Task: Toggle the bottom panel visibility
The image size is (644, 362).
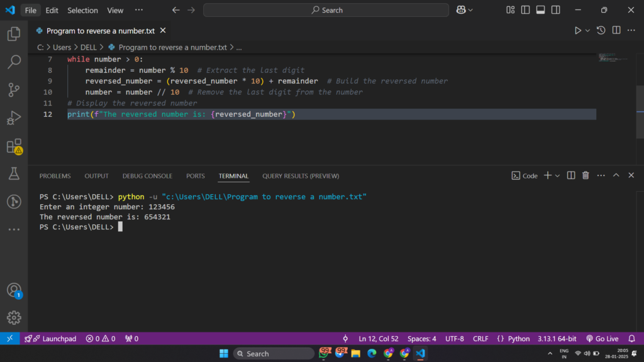Action: [540, 10]
